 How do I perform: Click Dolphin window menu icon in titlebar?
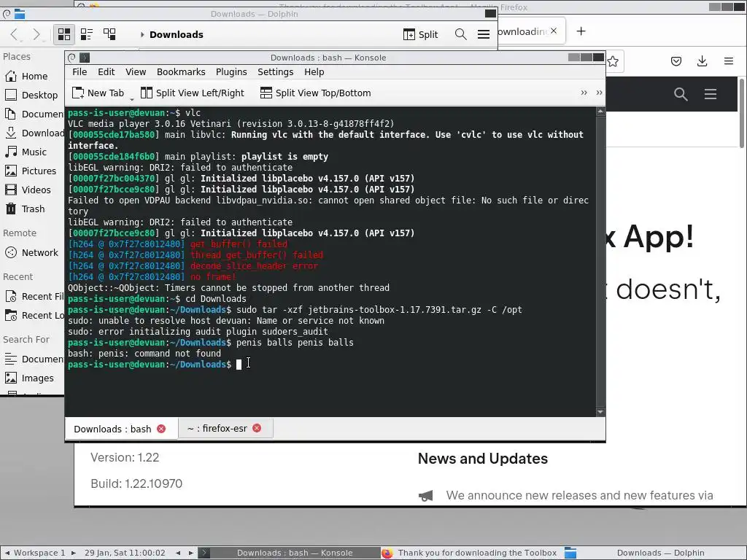(7, 15)
